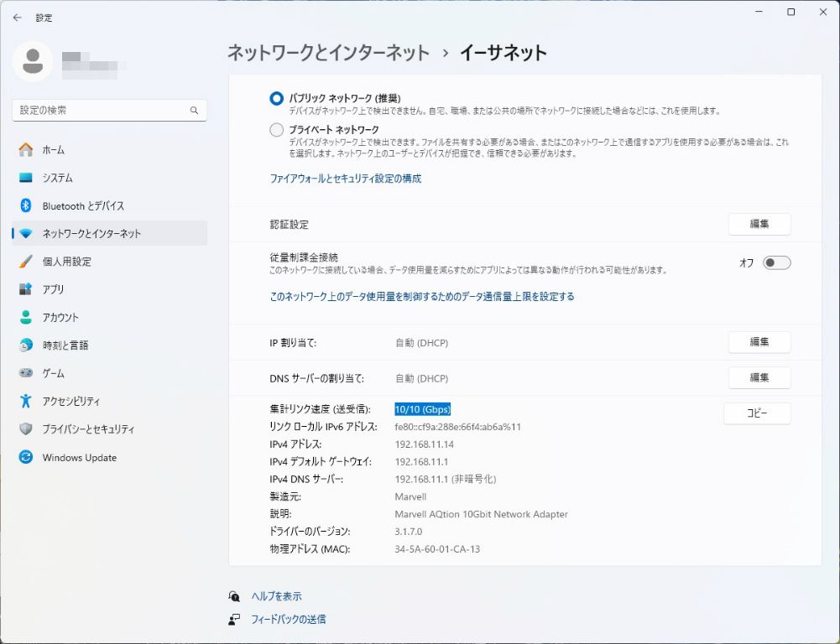The width and height of the screenshot is (840, 644).
Task: Click the Apps icon in sidebar
Action: coord(26,289)
